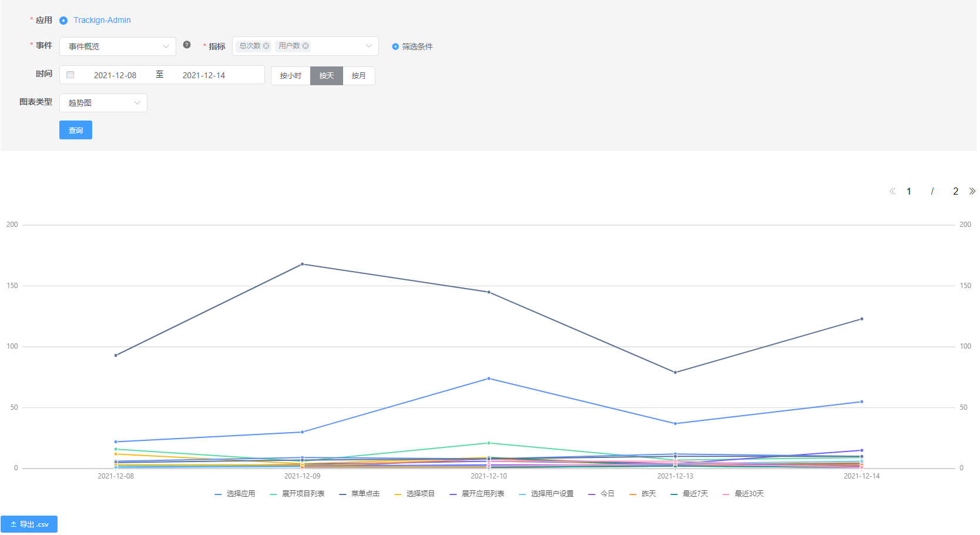Switch granularity to 按小时

pyautogui.click(x=291, y=76)
